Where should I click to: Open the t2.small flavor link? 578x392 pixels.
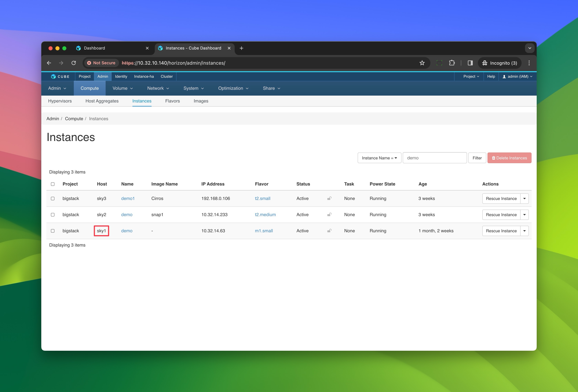point(263,198)
